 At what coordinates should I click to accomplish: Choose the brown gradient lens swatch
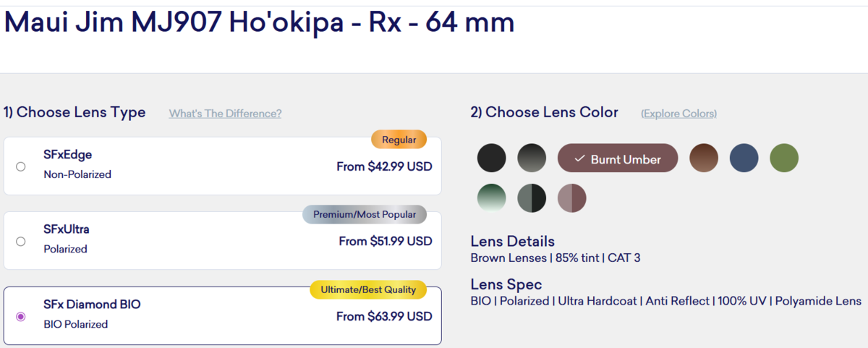coord(704,158)
